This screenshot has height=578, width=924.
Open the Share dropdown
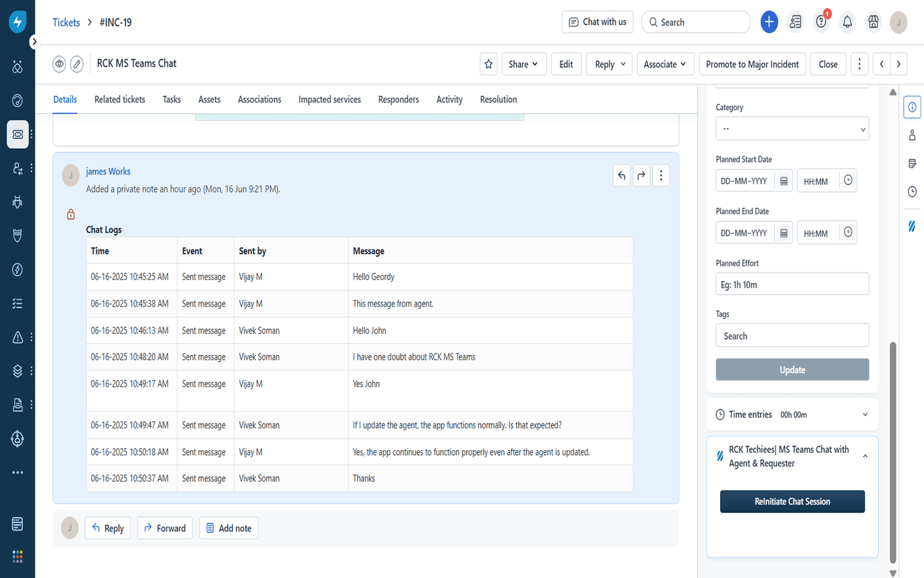[x=523, y=64]
